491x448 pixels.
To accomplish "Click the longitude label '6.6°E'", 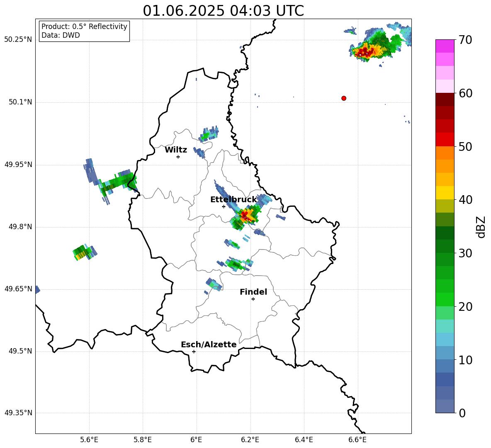I will (x=357, y=440).
